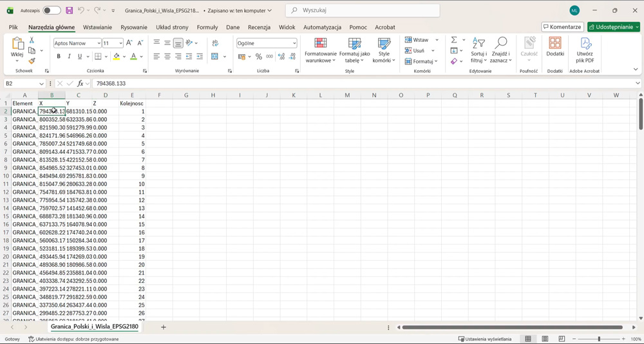
Task: Click Decrease Decimal icon
Action: (x=292, y=56)
